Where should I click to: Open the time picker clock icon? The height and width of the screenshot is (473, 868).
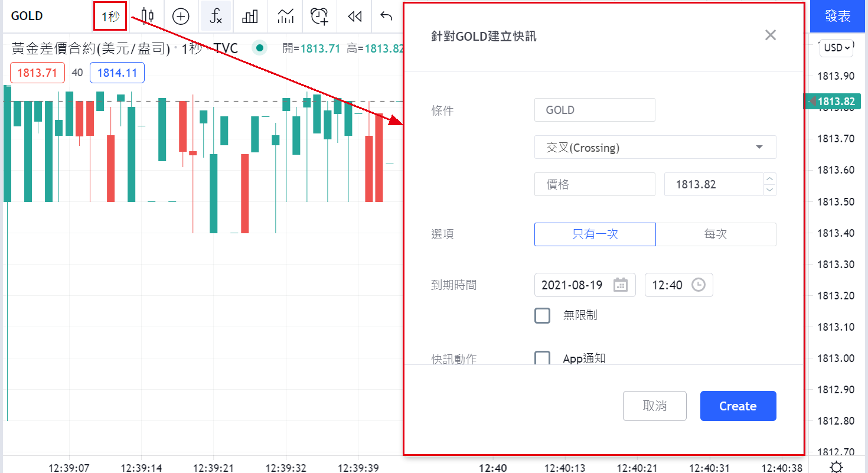click(x=698, y=285)
